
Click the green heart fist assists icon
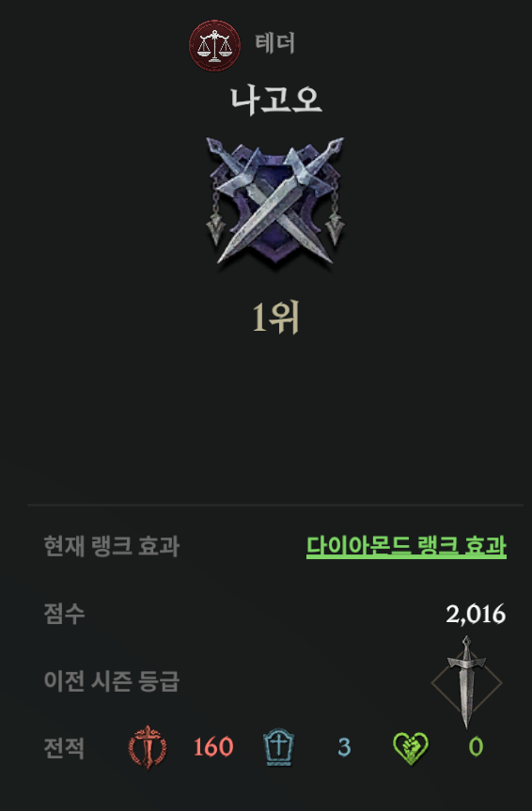(x=411, y=748)
